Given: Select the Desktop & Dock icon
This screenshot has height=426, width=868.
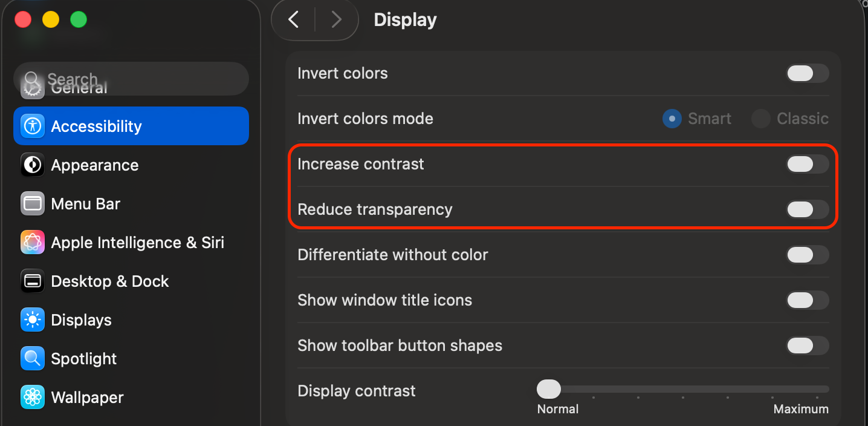Looking at the screenshot, I should coord(33,281).
